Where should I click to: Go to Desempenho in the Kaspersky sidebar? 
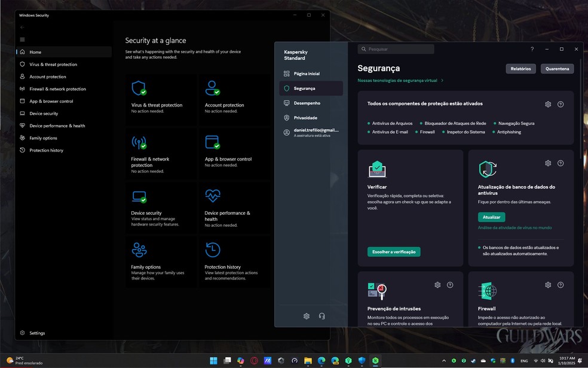(307, 103)
